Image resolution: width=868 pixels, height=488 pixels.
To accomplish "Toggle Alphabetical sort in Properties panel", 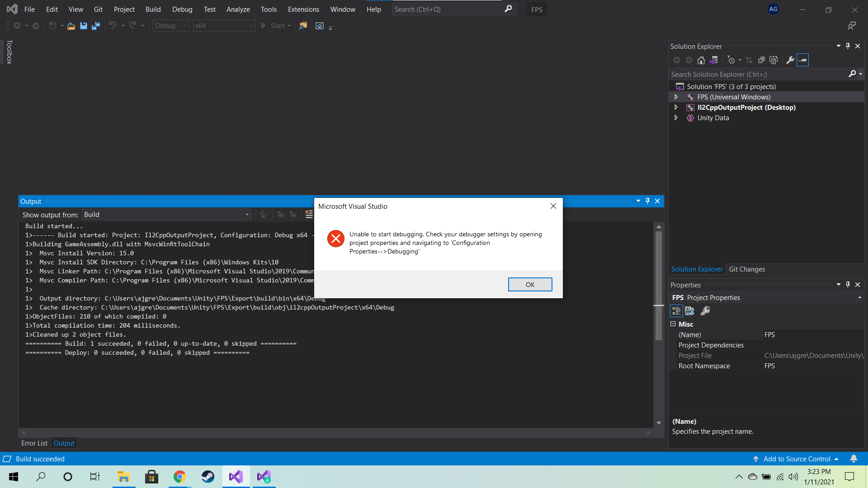I will click(x=689, y=311).
